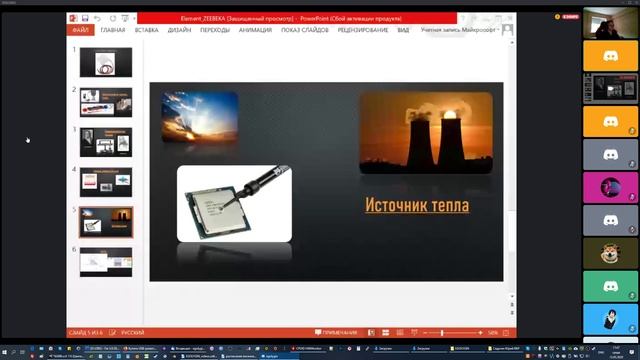The image size is (640, 360).
Task: Start slideshow from beginning icon in title bar
Action: click(125, 18)
